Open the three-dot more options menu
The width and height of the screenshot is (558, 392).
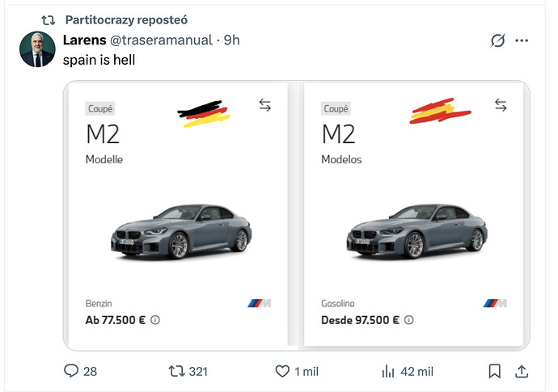522,40
